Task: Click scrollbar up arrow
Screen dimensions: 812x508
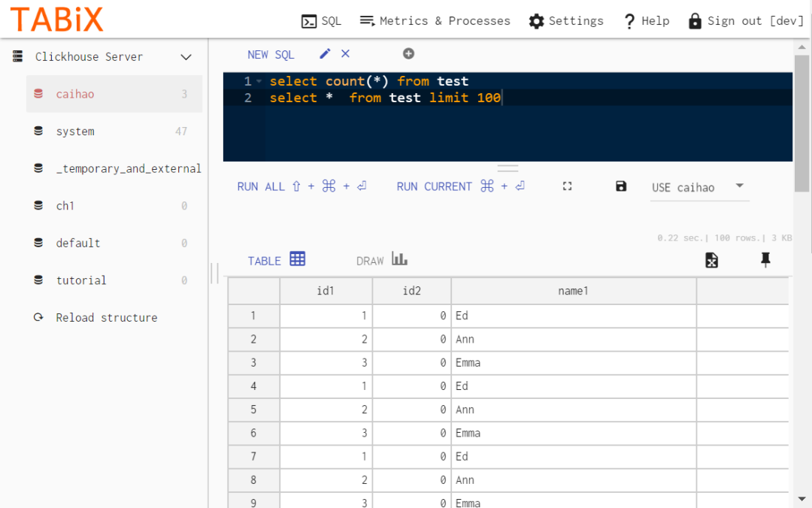Action: click(801, 47)
